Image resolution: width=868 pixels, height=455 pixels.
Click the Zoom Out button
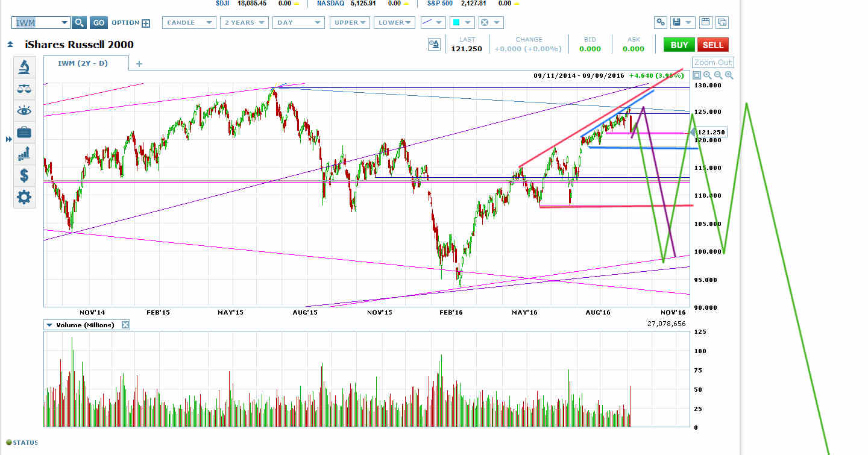[x=712, y=63]
